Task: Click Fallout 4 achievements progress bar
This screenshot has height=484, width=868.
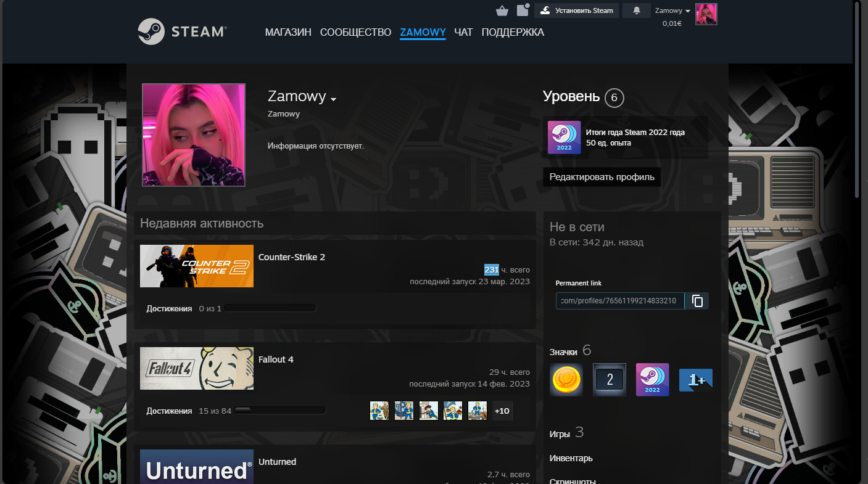Action: click(x=279, y=411)
